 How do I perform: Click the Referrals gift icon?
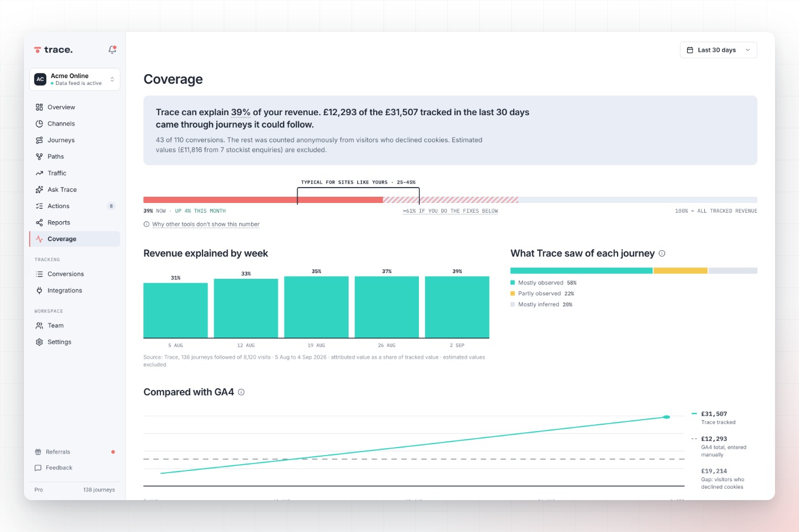point(38,452)
